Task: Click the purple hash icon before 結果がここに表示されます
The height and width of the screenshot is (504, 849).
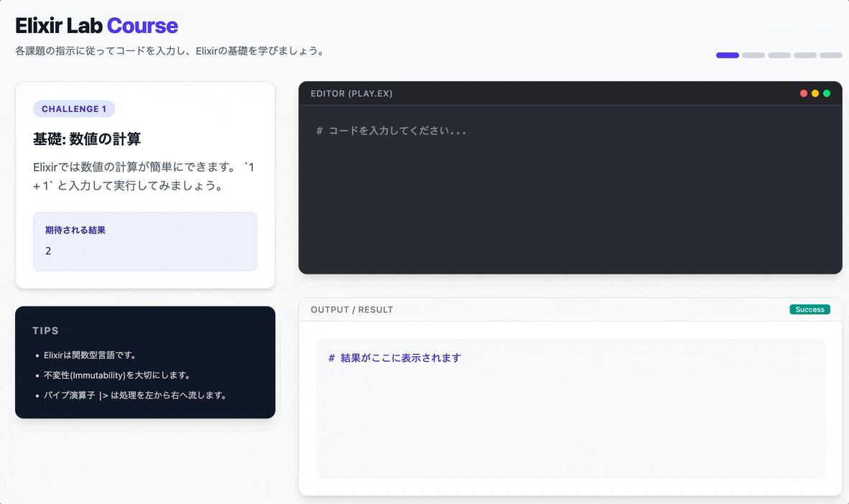Action: (x=333, y=357)
